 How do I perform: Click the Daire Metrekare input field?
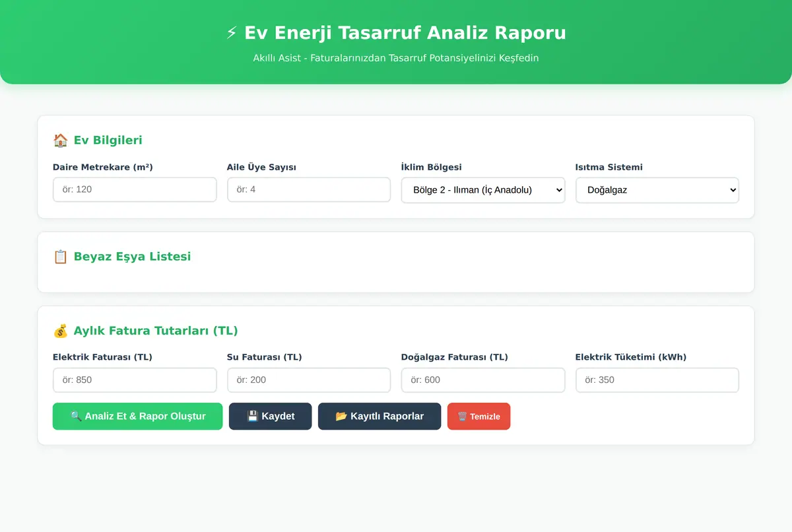(x=135, y=189)
